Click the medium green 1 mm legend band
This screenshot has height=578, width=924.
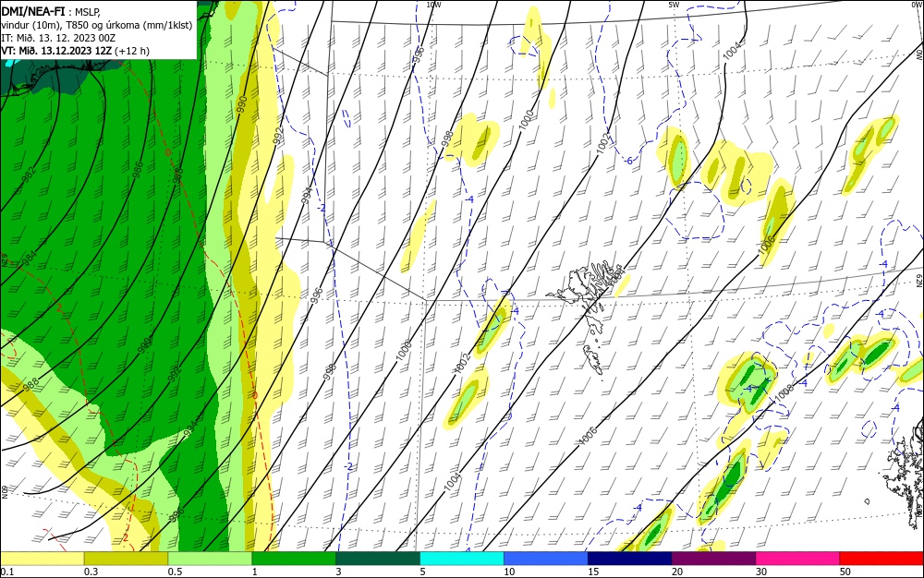pos(294,559)
